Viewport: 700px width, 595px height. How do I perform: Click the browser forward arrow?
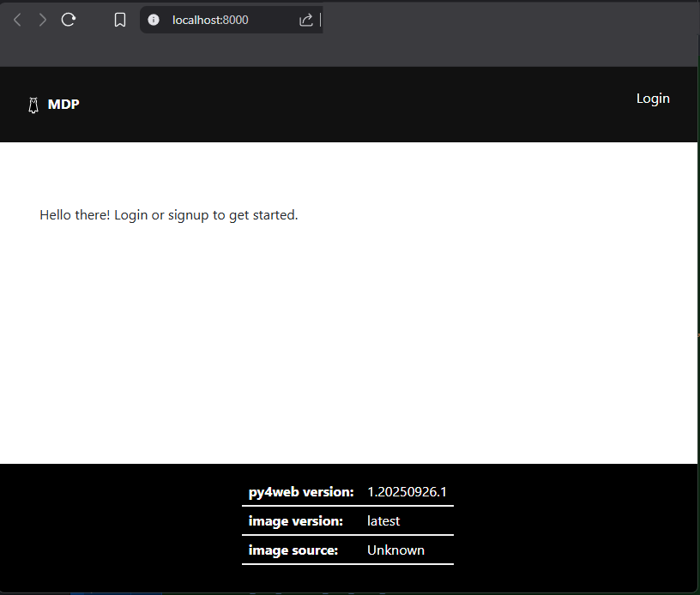coord(43,20)
